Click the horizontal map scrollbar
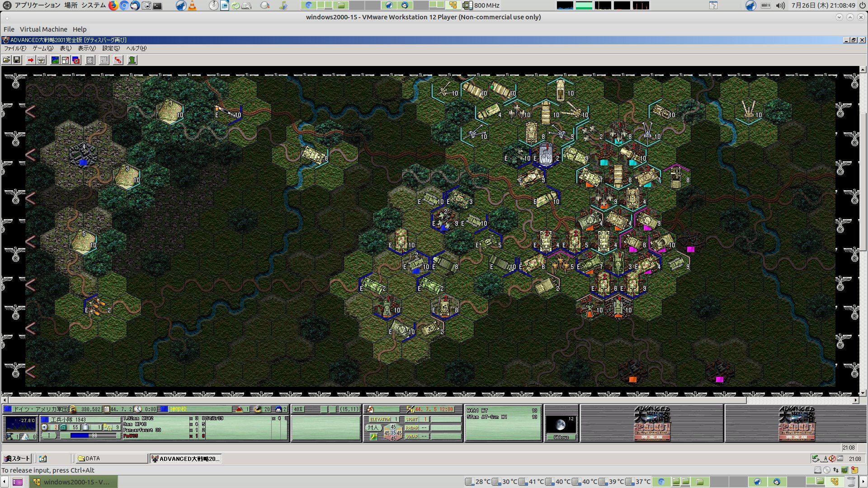 (x=431, y=400)
